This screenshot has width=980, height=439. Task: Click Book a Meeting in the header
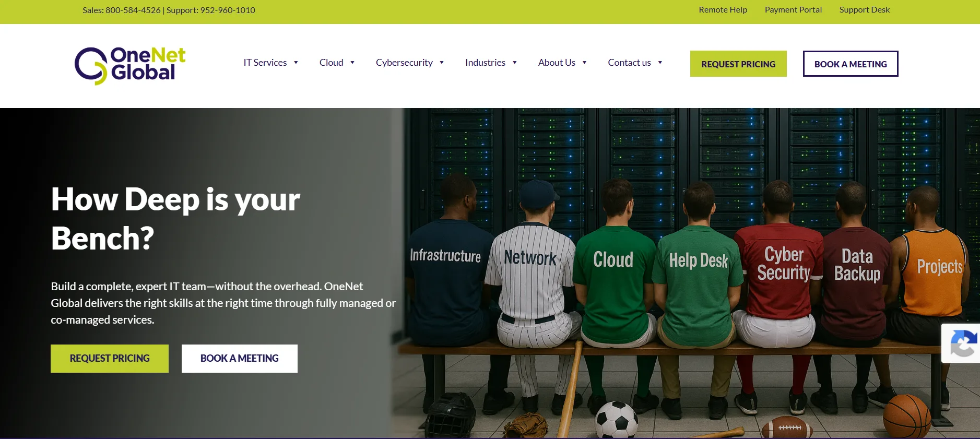(851, 64)
